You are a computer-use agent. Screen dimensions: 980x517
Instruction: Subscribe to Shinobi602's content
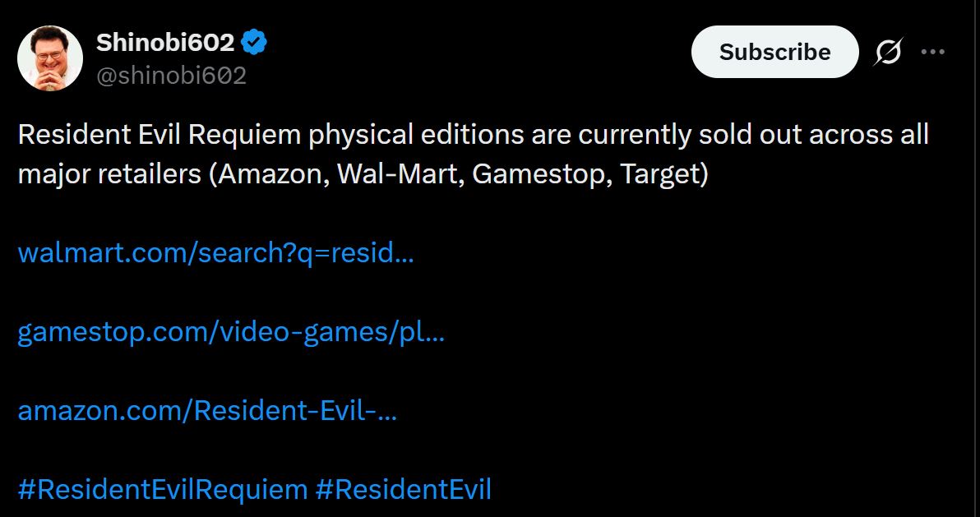click(x=774, y=51)
